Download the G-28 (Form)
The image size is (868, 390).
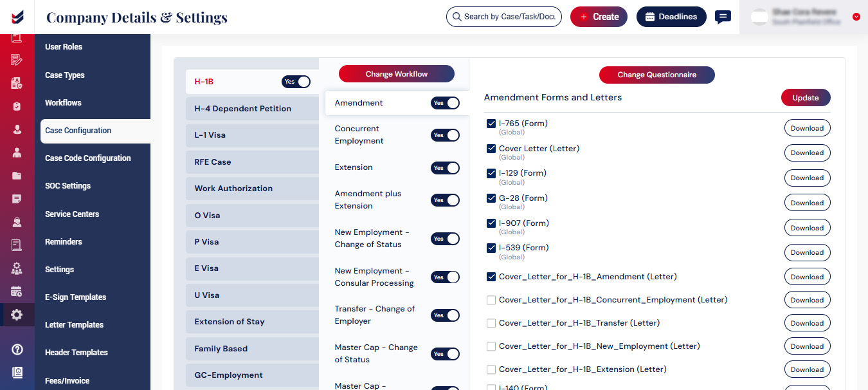pos(807,203)
